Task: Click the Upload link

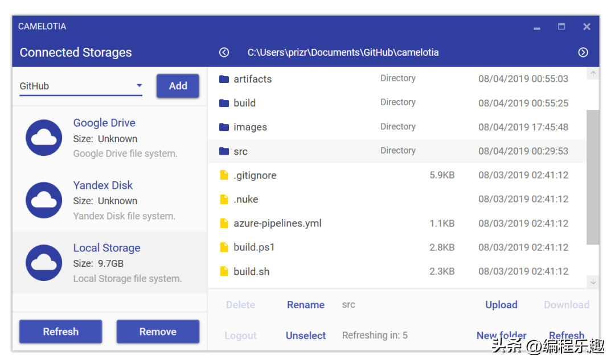Action: pyautogui.click(x=501, y=305)
